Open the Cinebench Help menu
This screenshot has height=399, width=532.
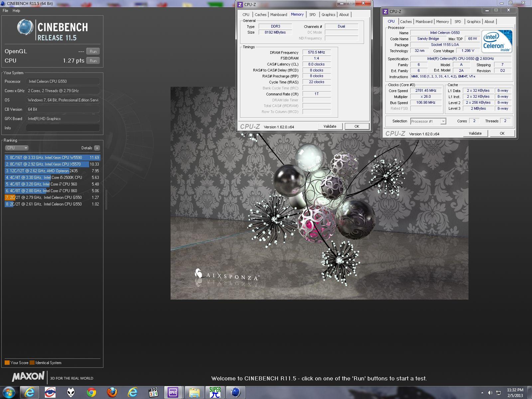pyautogui.click(x=16, y=11)
